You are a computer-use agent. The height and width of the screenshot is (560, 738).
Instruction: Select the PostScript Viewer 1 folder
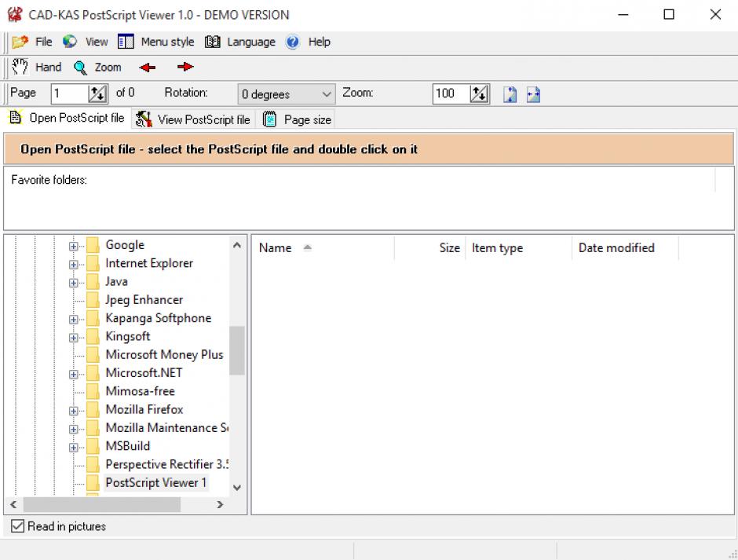(x=155, y=482)
